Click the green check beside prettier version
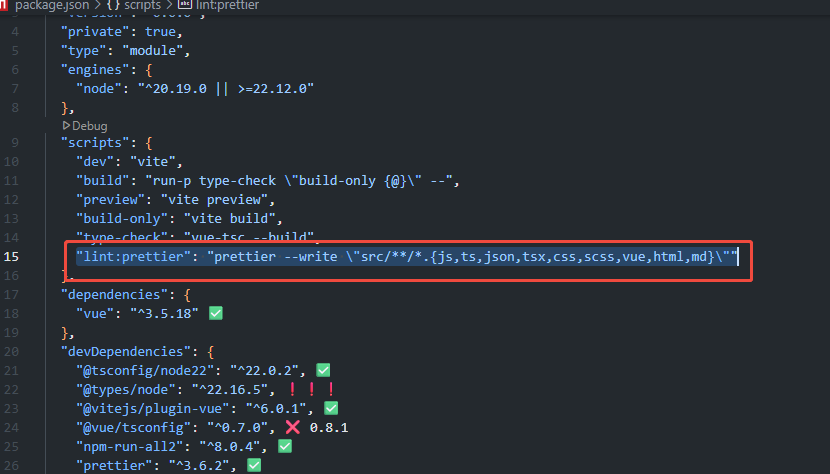Screen dimensions: 830x474 click(x=254, y=466)
